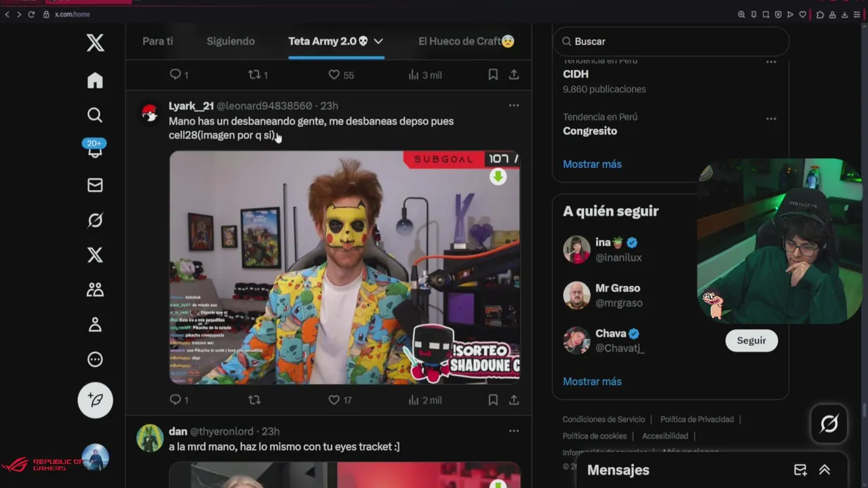Open Política de Privacidad footer link
The height and width of the screenshot is (488, 868).
point(697,420)
